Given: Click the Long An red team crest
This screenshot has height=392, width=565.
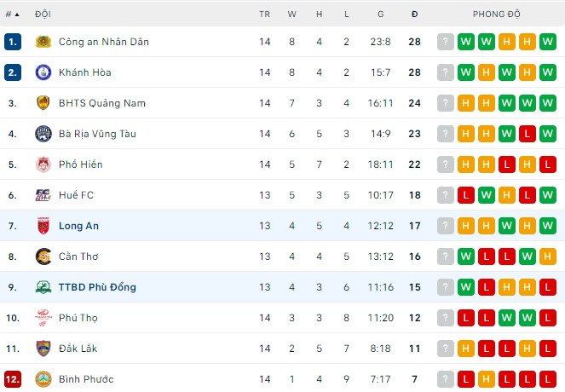Looking at the screenshot, I should [43, 226].
